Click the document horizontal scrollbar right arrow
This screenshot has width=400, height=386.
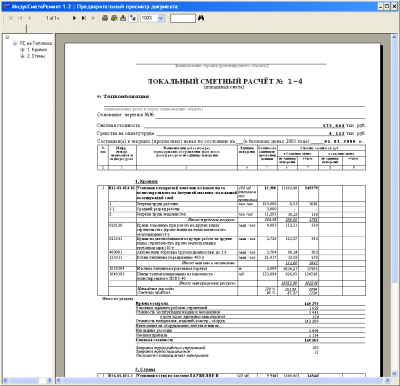coord(388,380)
